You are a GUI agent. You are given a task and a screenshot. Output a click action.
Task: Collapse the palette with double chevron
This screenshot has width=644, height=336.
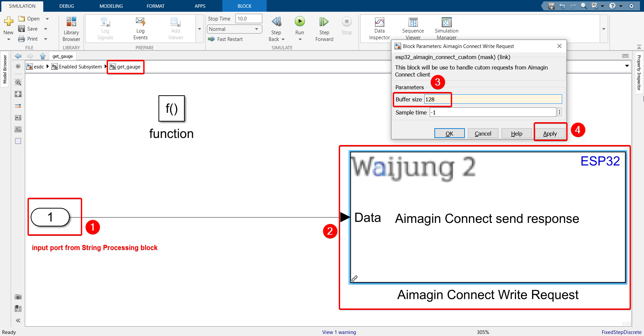[18, 321]
